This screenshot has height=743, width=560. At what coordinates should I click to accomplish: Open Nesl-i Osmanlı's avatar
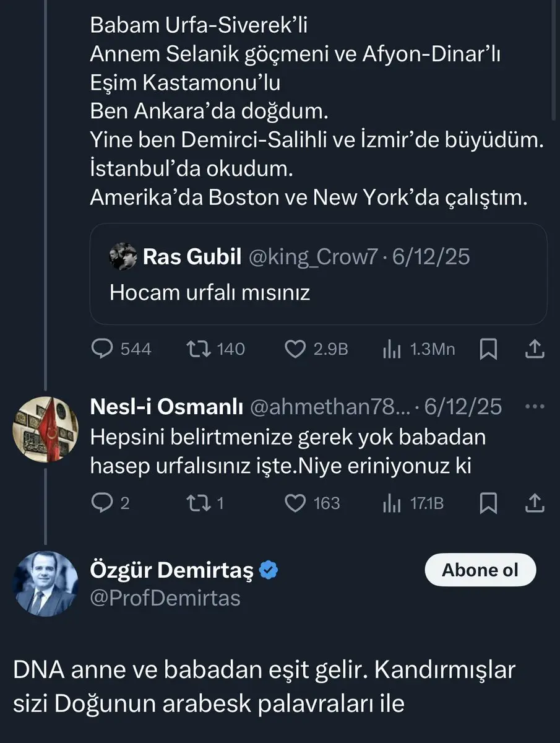pyautogui.click(x=46, y=428)
